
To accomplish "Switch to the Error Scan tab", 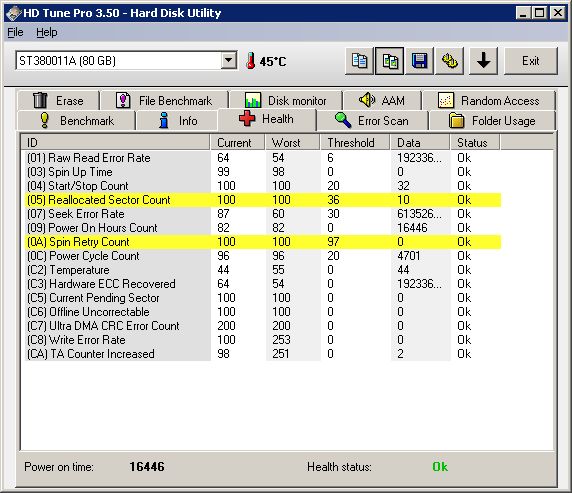I will pyautogui.click(x=372, y=120).
